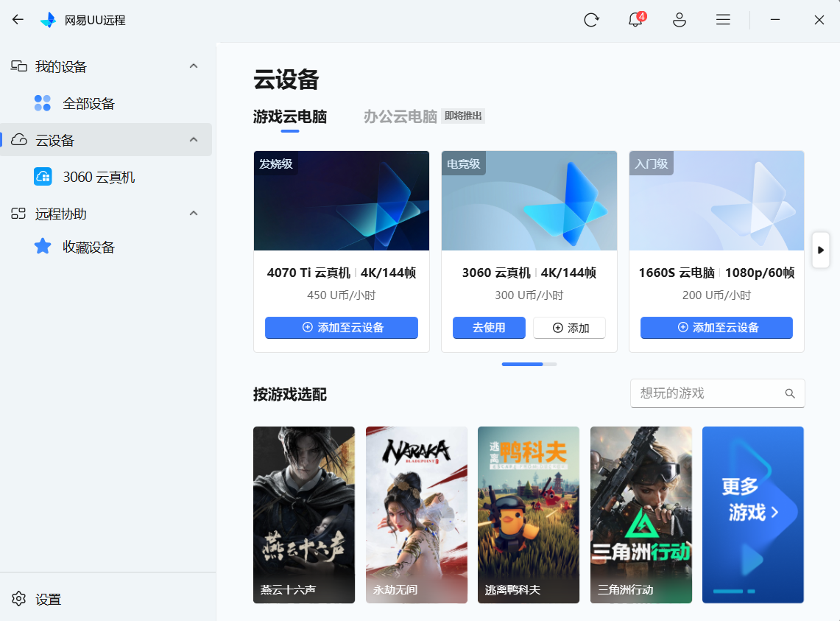Show next cloud devices with right arrow

pos(821,250)
